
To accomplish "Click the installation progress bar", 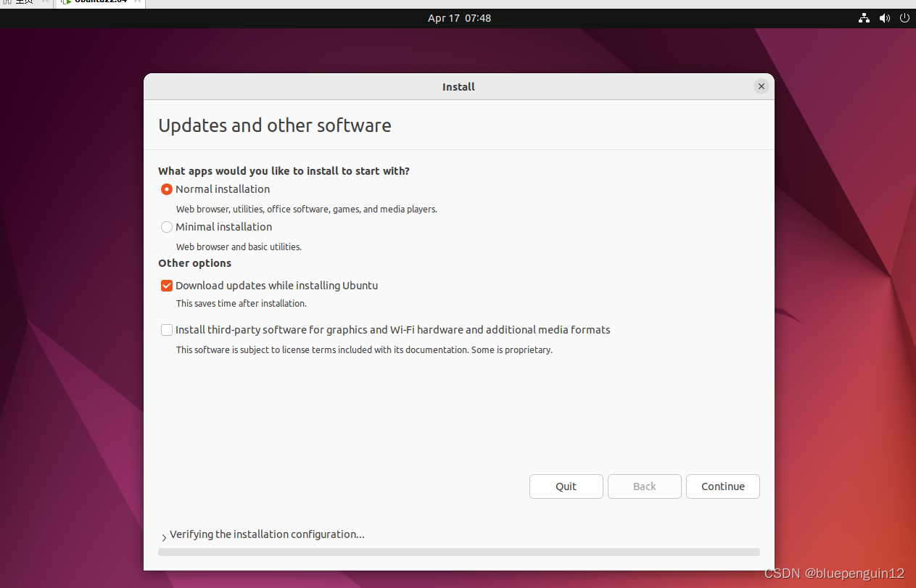I will point(458,552).
